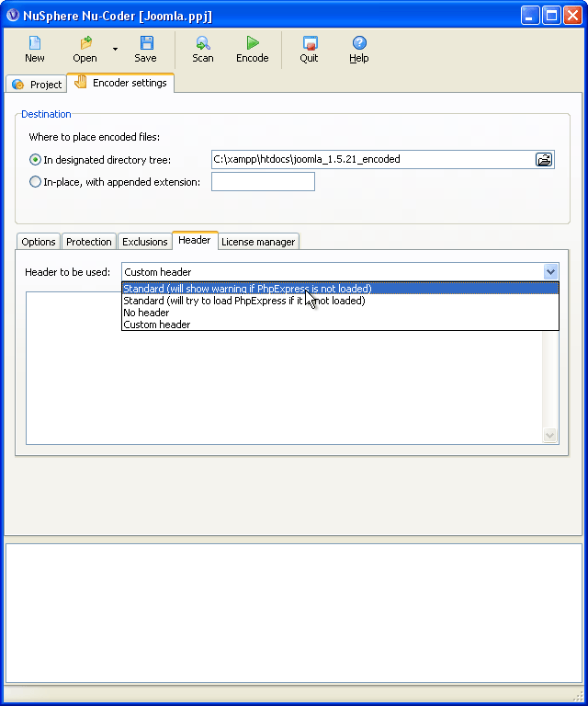Choose Standard (will show warning) header option
The image size is (588, 706).
pyautogui.click(x=340, y=289)
